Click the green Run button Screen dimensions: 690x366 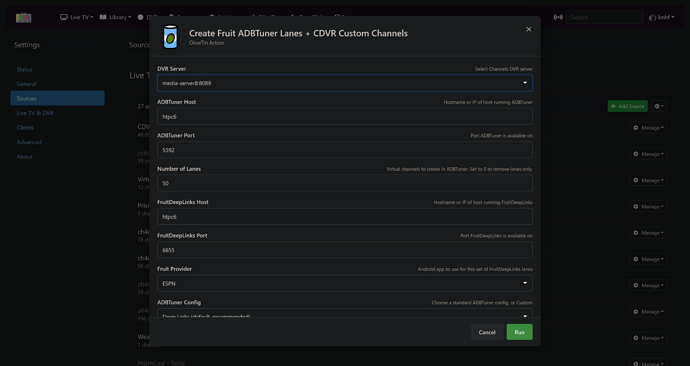click(519, 332)
